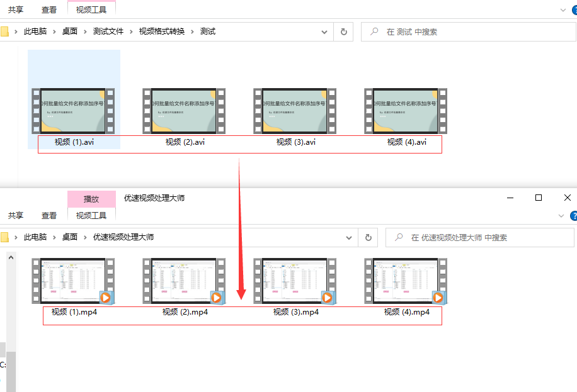Open the top window address bar dropdown arrow
This screenshot has height=392, width=577.
324,31
